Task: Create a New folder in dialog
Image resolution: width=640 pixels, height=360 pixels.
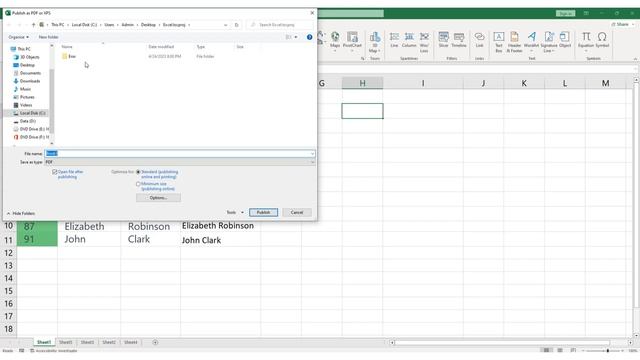Action: (48, 37)
